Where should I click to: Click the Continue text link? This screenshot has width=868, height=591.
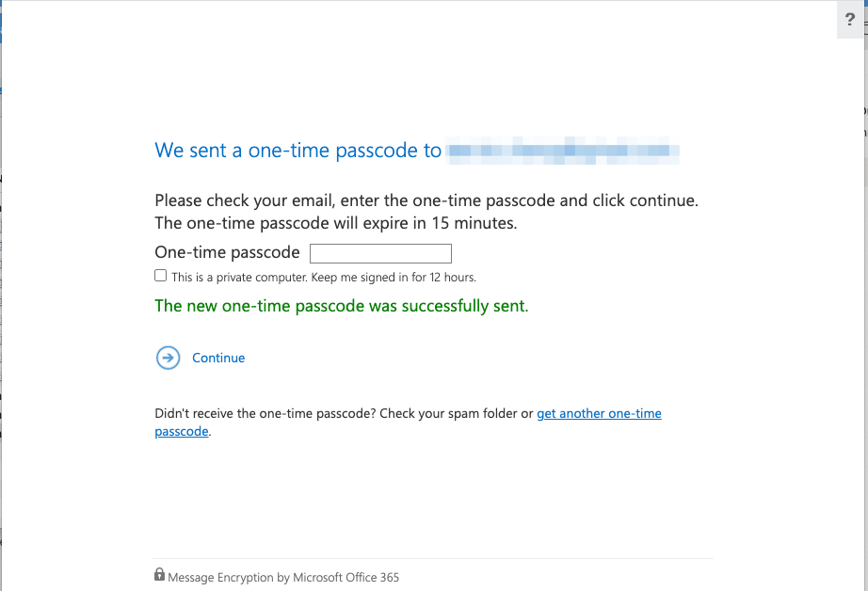[218, 358]
